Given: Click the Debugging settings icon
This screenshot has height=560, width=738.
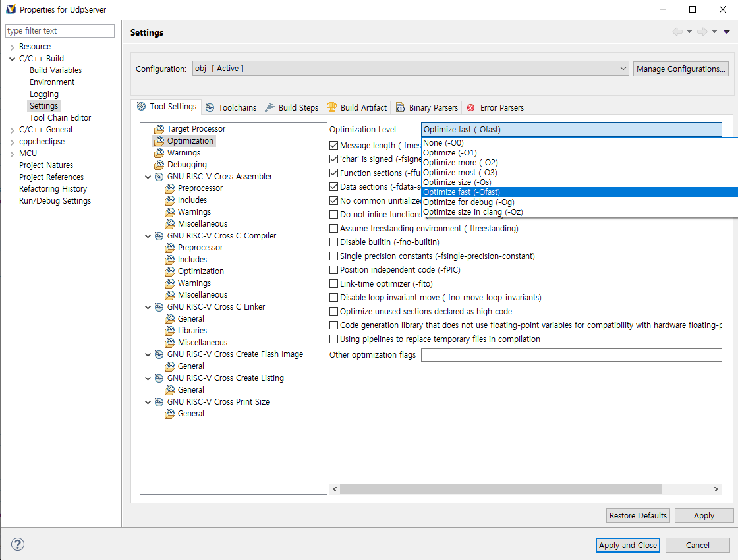Looking at the screenshot, I should [x=159, y=164].
